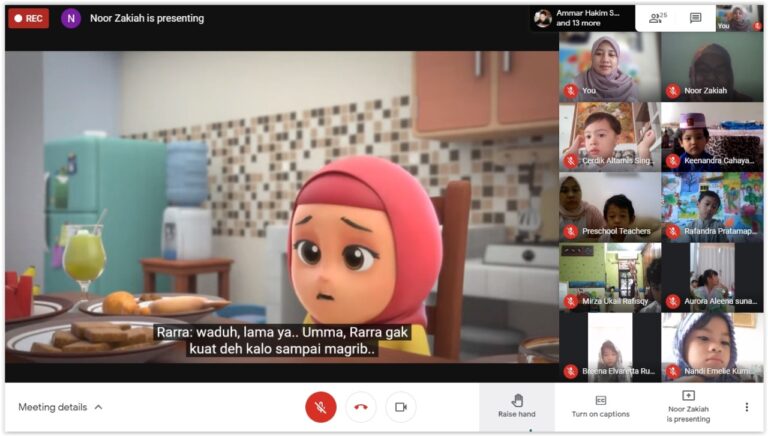Click Ammar Hakim and 13 more
The image size is (768, 436).
pos(580,18)
